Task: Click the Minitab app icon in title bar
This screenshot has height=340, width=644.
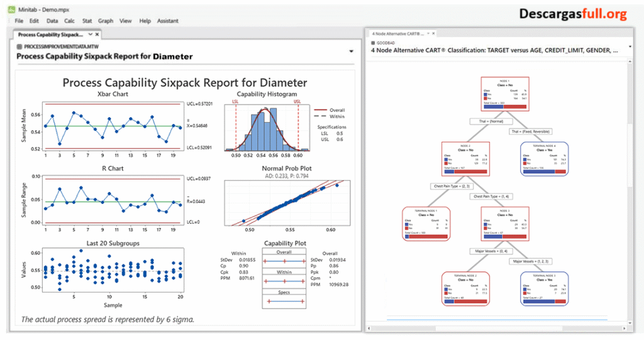Action: coord(11,9)
